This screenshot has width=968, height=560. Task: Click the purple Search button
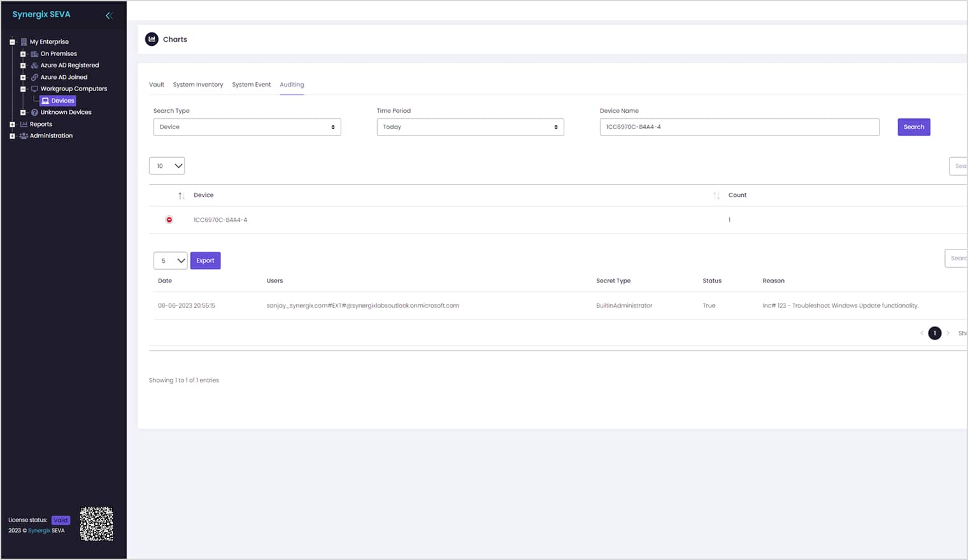[913, 127]
